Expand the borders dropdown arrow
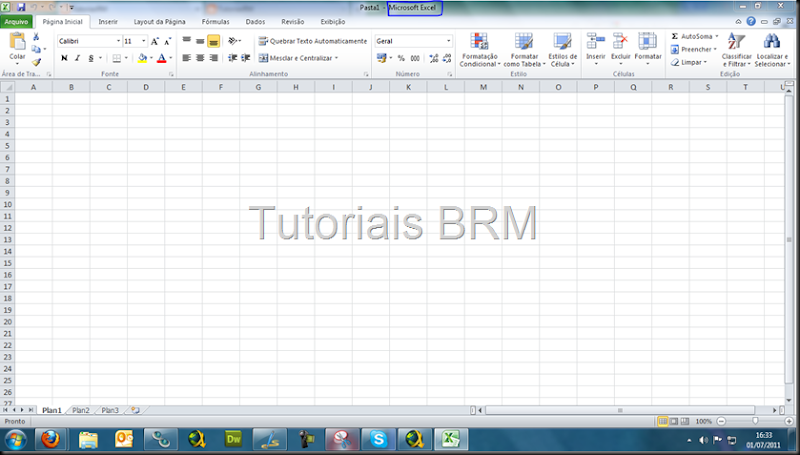The width and height of the screenshot is (800, 455). pos(126,58)
